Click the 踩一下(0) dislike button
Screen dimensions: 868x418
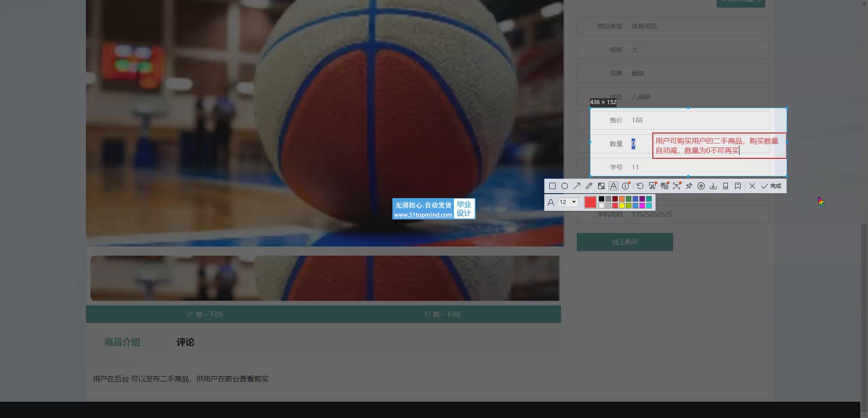[442, 314]
